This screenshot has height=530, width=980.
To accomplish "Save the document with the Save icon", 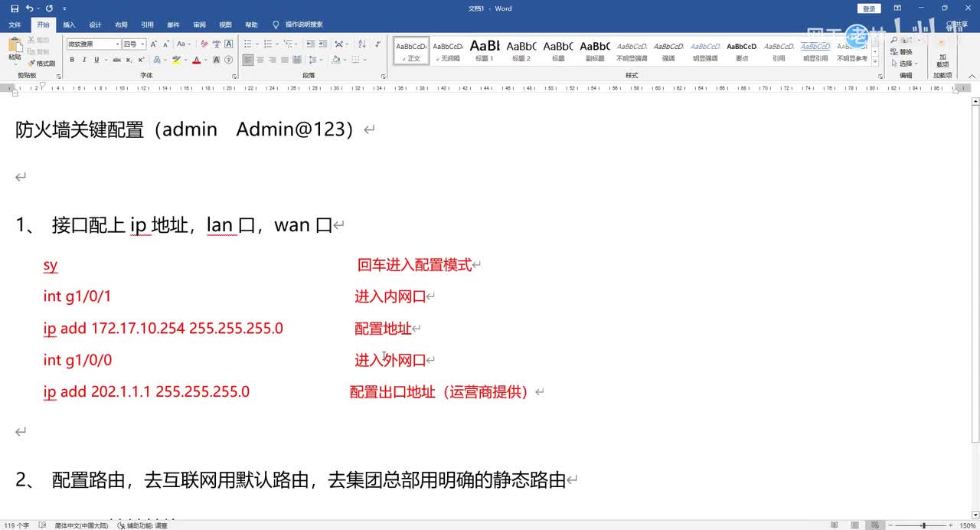I will (15, 8).
